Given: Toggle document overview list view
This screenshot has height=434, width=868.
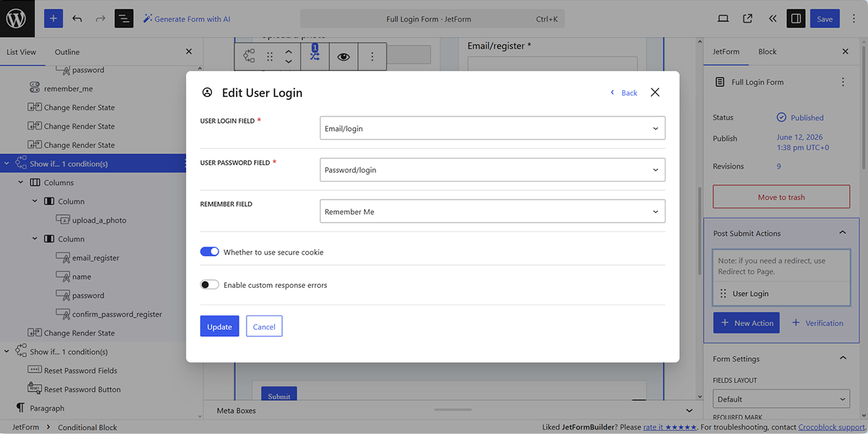Looking at the screenshot, I should 124,19.
